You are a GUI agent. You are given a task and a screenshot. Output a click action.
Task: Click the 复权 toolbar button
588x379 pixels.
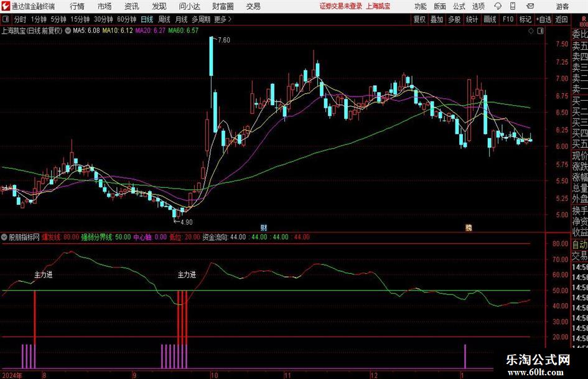tap(419, 19)
